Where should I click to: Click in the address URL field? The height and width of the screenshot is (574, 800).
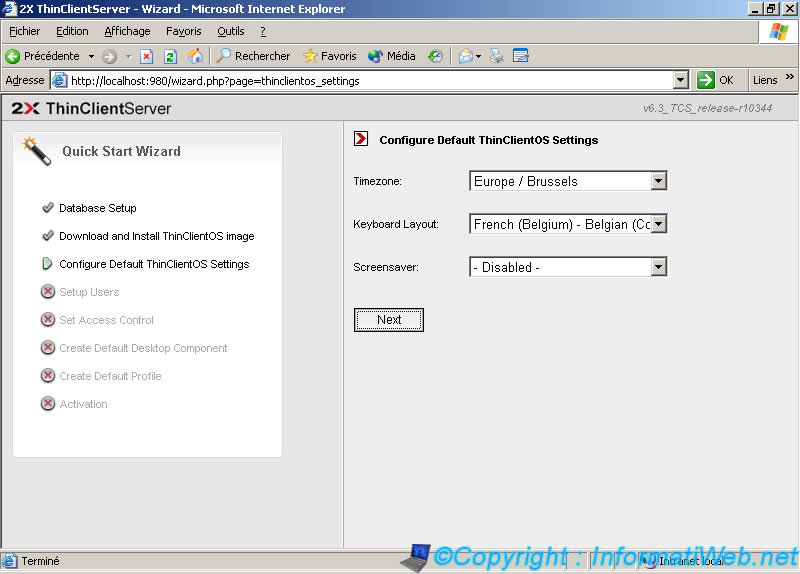point(362,81)
